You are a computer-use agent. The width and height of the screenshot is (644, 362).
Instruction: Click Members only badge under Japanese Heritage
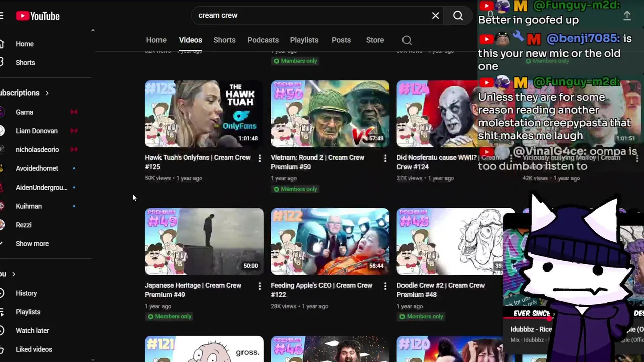click(170, 317)
